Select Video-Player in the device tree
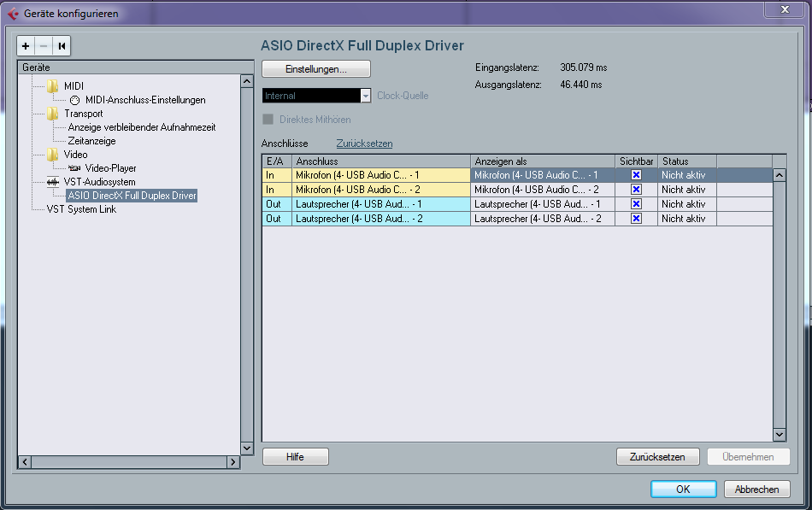The image size is (812, 510). click(111, 168)
